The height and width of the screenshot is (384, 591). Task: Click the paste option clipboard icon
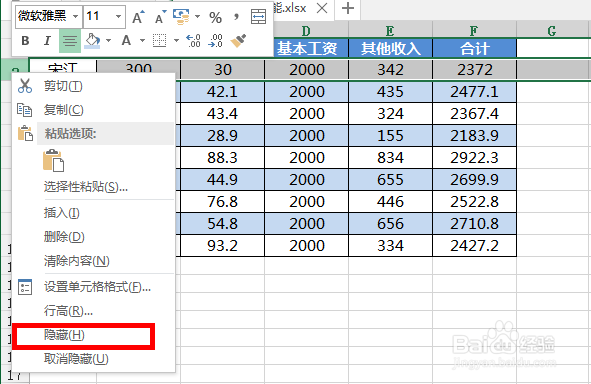(54, 161)
